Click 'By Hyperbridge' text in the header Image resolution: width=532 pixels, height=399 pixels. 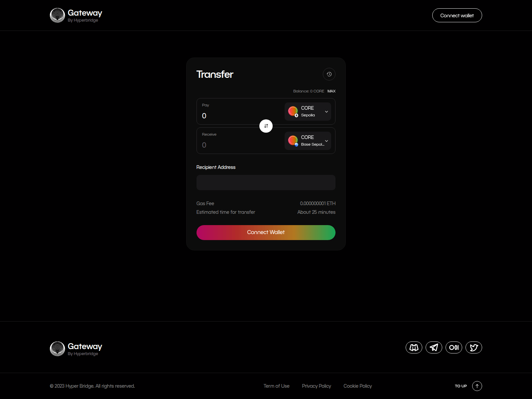click(83, 20)
